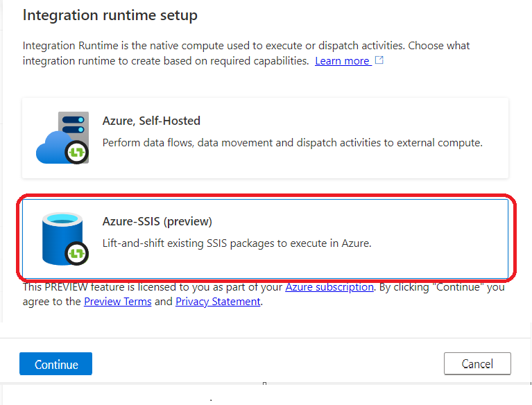
Task: Click green sync badge on Self-Hosted icon
Action: (77, 153)
